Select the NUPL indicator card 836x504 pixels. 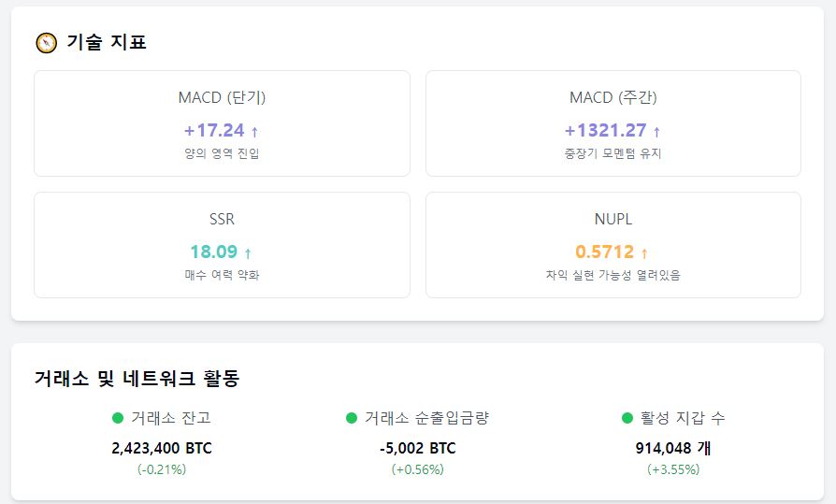(613, 245)
